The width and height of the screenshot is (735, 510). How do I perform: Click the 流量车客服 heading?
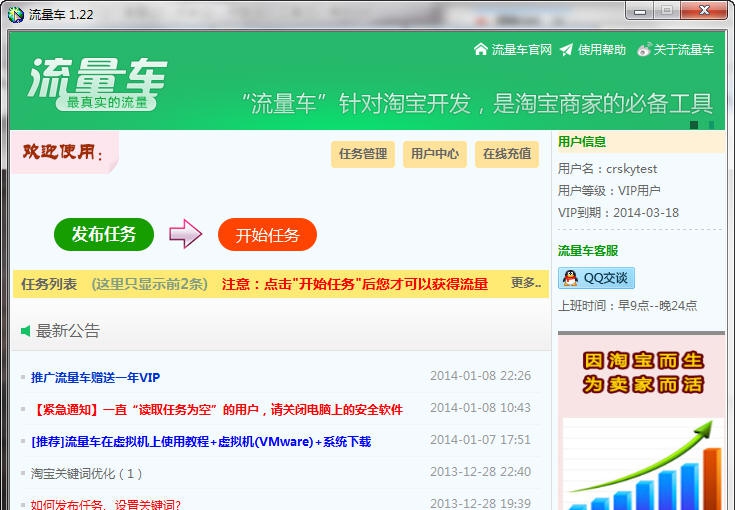(588, 251)
